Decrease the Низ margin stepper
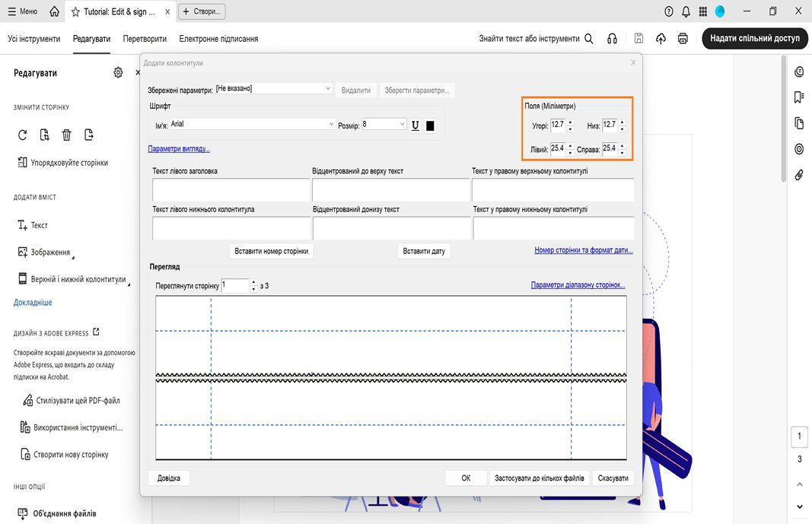The image size is (812, 524). pos(623,129)
